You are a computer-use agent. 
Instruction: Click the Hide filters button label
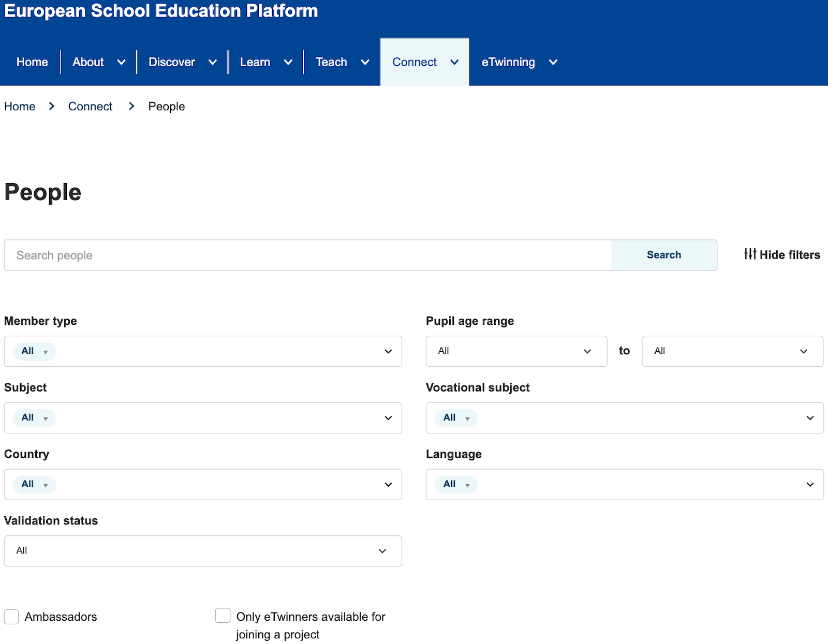[x=790, y=254]
